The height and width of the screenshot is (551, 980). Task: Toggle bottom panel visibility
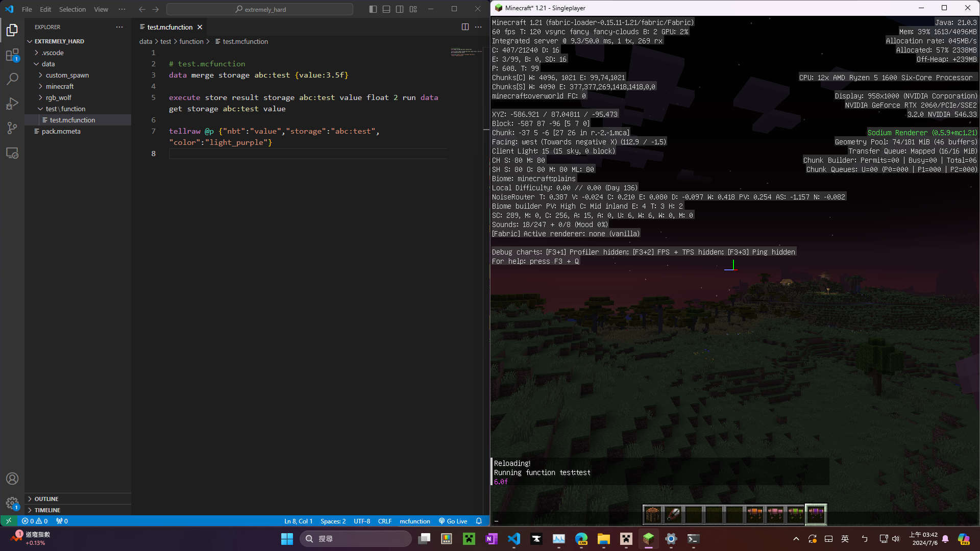[386, 9]
